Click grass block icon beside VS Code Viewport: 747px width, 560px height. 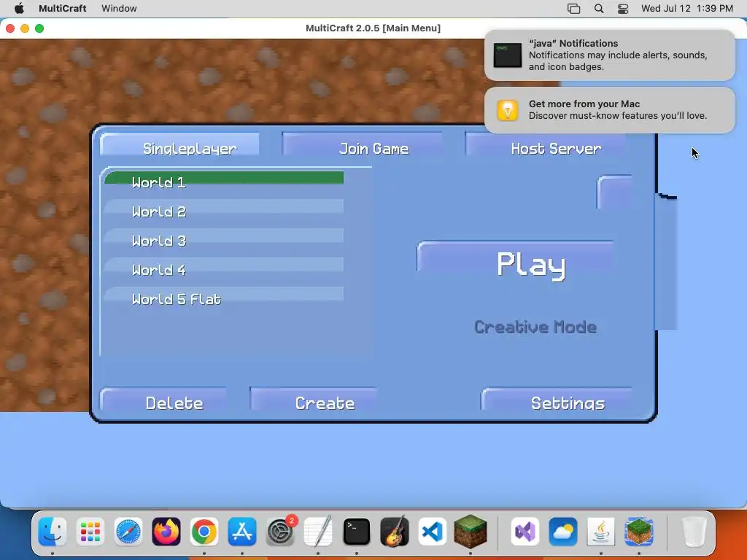point(471,532)
